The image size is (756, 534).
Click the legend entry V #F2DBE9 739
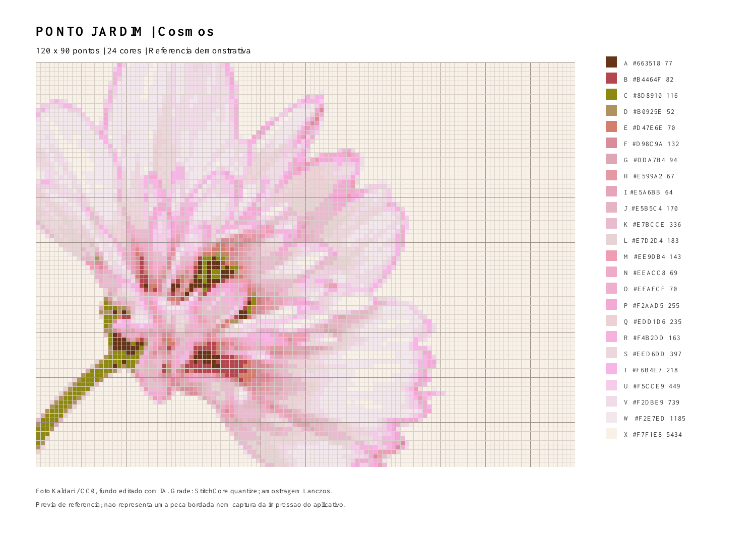643,402
